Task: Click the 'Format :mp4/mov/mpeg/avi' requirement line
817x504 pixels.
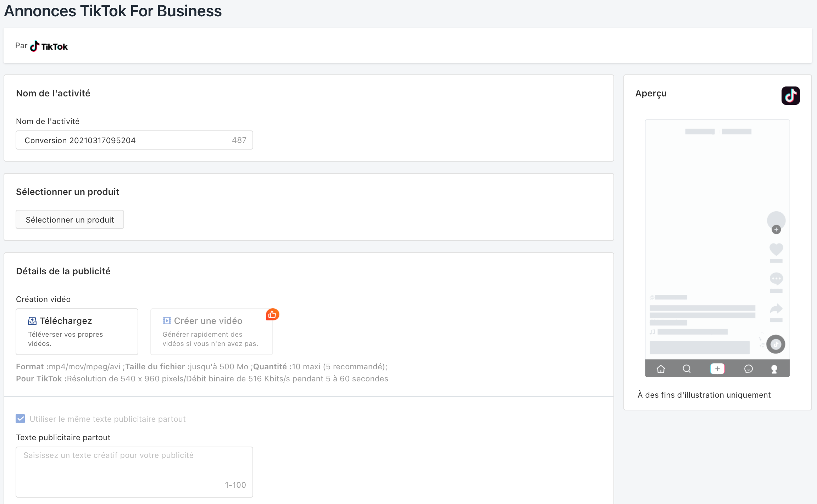Action: pyautogui.click(x=202, y=366)
